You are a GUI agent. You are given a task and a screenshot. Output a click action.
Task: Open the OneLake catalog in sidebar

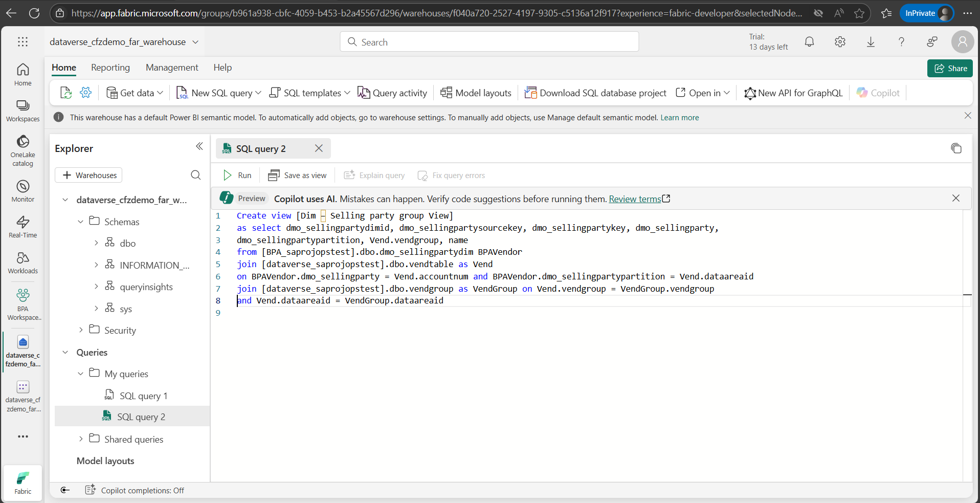point(23,150)
